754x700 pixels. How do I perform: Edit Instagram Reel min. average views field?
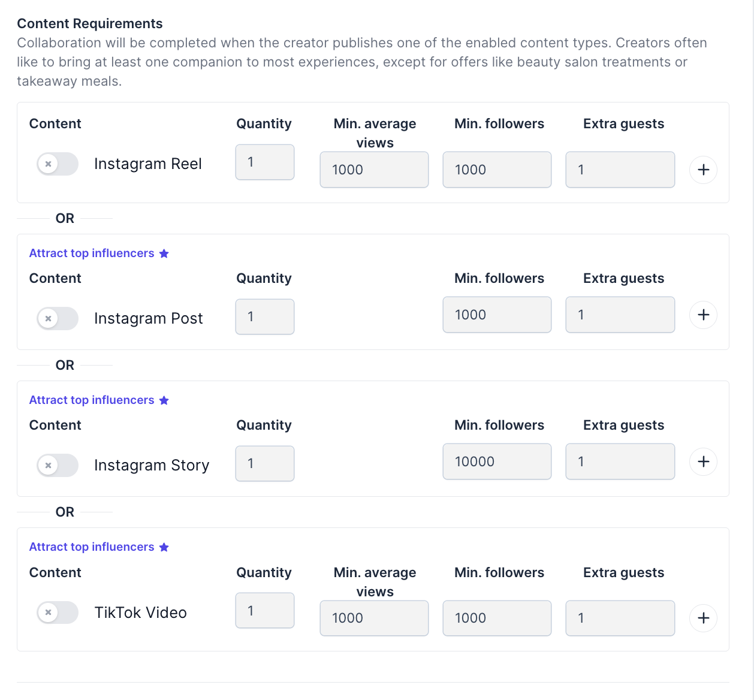tap(374, 170)
